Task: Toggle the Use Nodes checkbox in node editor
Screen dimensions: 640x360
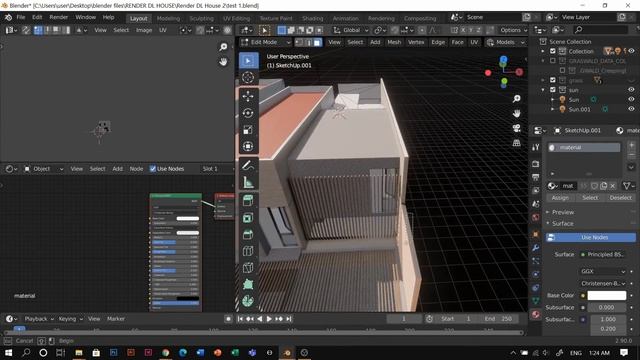Action: tap(153, 169)
